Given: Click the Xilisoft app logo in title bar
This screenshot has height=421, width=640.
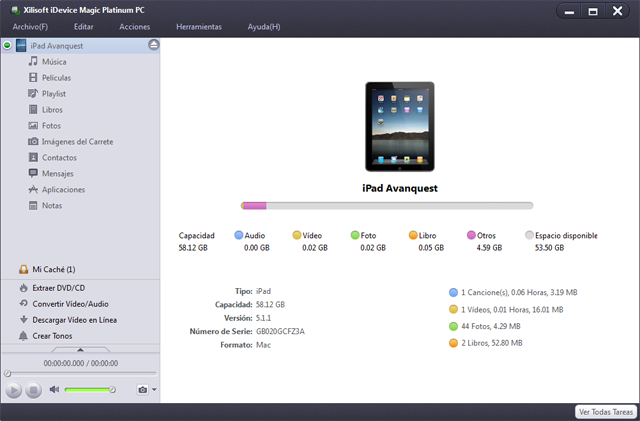Looking at the screenshot, I should point(16,10).
